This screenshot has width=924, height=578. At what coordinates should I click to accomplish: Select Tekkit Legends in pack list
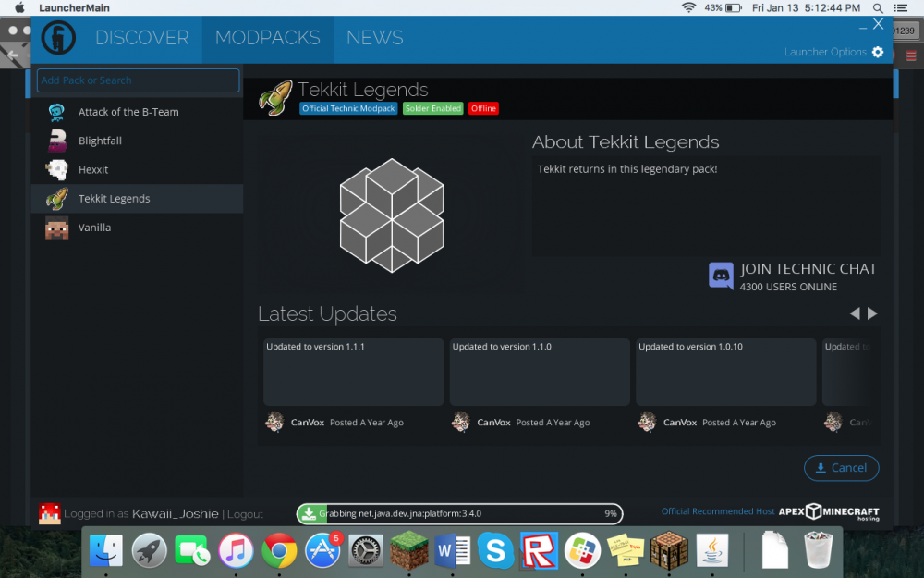click(x=138, y=198)
